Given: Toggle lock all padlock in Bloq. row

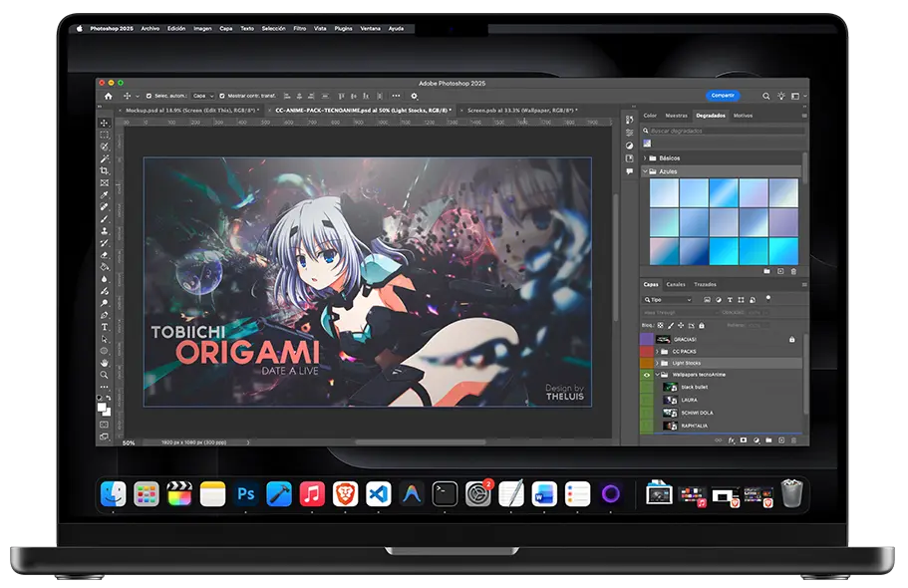Looking at the screenshot, I should (702, 326).
